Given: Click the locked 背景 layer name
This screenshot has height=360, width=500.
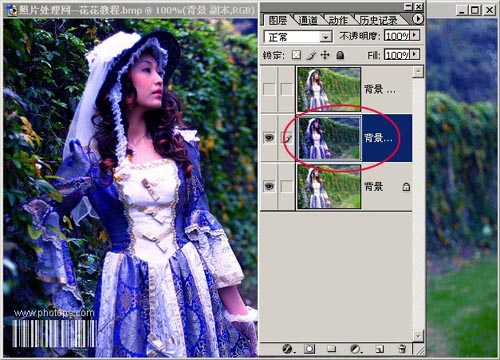Looking at the screenshot, I should pyautogui.click(x=373, y=187).
